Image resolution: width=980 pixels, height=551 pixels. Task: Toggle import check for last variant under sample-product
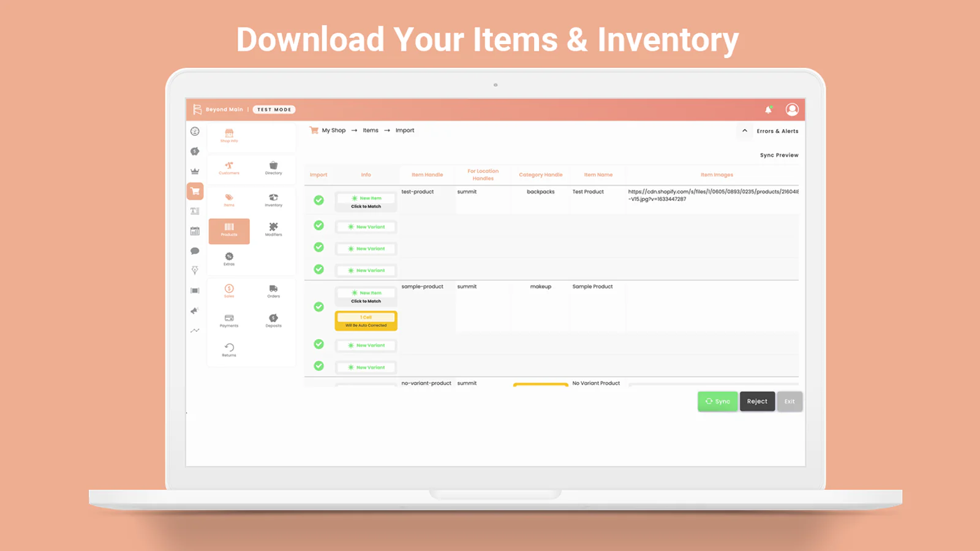coord(318,366)
